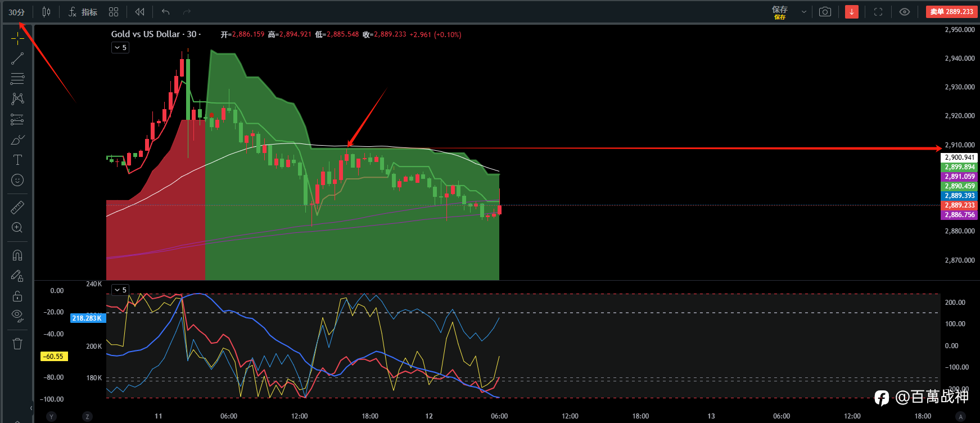980x423 pixels.
Task: Select the crosshair cursor tool
Action: pyautogui.click(x=17, y=38)
